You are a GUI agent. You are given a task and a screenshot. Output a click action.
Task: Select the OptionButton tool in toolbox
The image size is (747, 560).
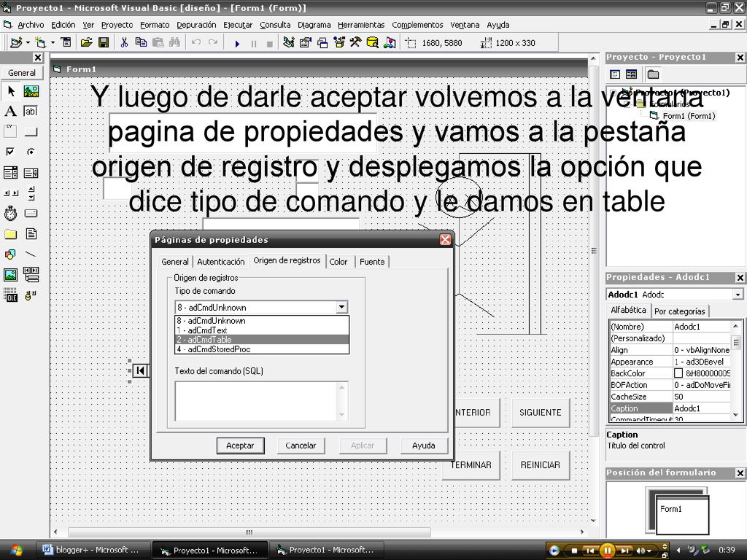pyautogui.click(x=31, y=152)
